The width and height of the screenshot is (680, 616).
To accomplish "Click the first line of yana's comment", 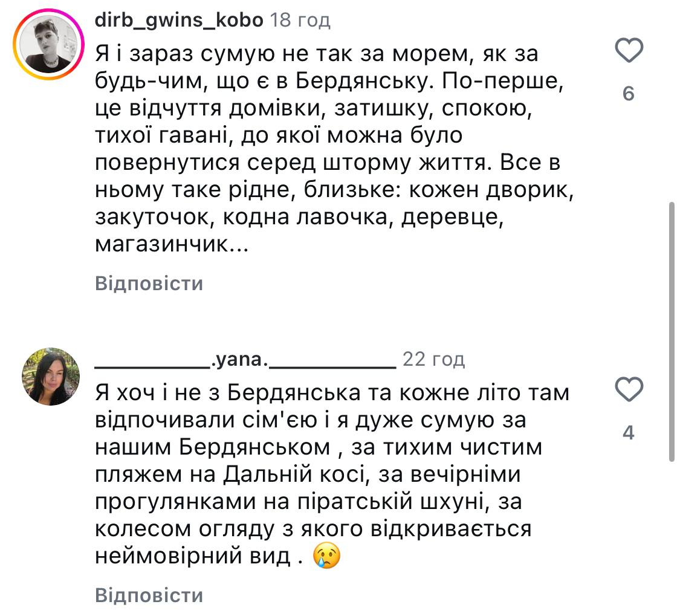I will pos(332,393).
